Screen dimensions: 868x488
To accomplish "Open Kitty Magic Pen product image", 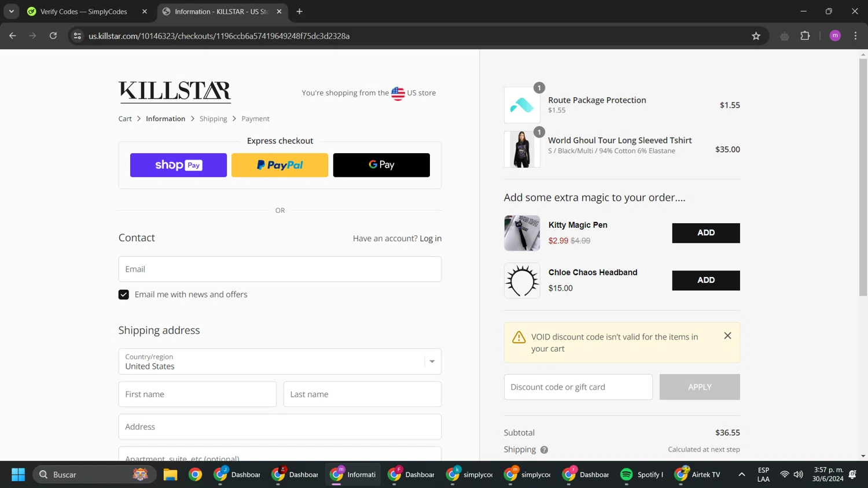I will click(522, 233).
